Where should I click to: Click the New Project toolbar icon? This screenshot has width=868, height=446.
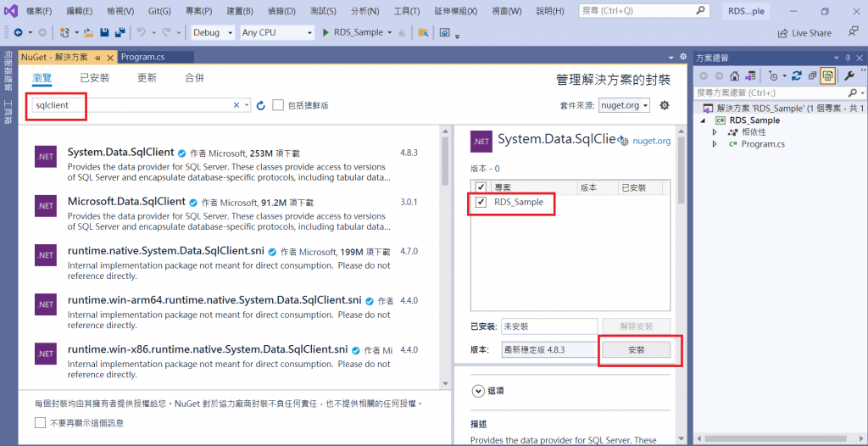point(64,33)
